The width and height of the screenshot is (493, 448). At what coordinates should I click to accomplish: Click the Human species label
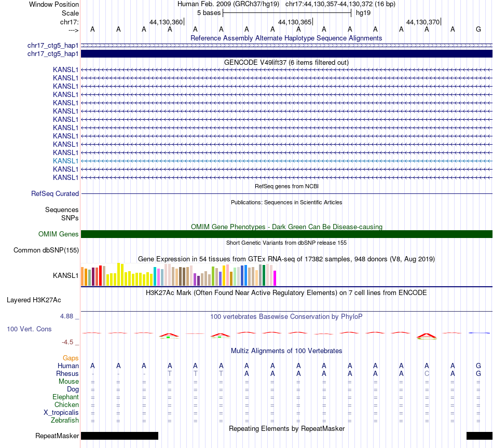coord(68,366)
